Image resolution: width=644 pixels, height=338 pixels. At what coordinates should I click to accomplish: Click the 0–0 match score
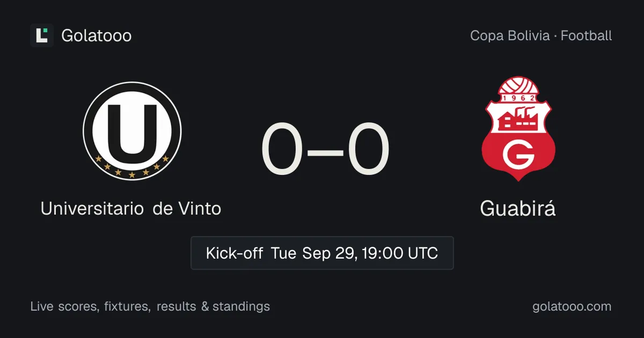(325, 150)
